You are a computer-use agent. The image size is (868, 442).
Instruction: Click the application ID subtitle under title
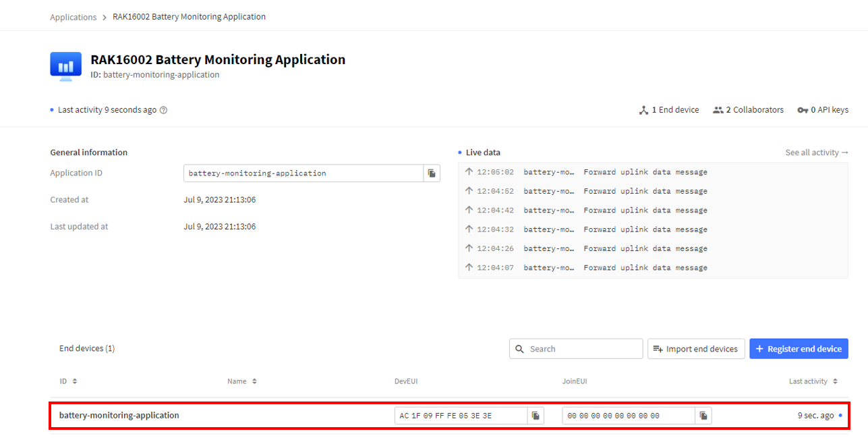tap(155, 75)
